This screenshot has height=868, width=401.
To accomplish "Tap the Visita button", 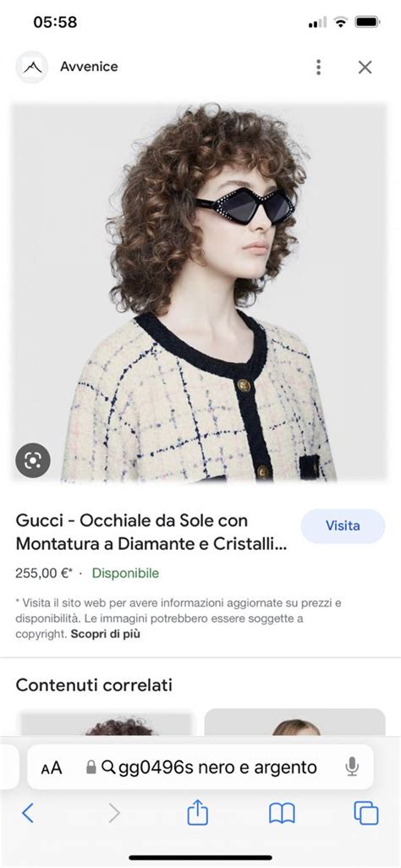I will coord(343,526).
